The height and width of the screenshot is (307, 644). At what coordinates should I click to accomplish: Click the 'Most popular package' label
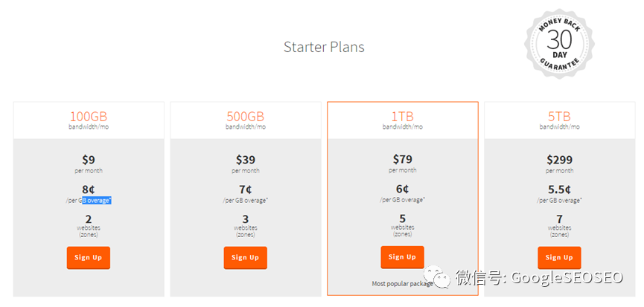click(402, 284)
